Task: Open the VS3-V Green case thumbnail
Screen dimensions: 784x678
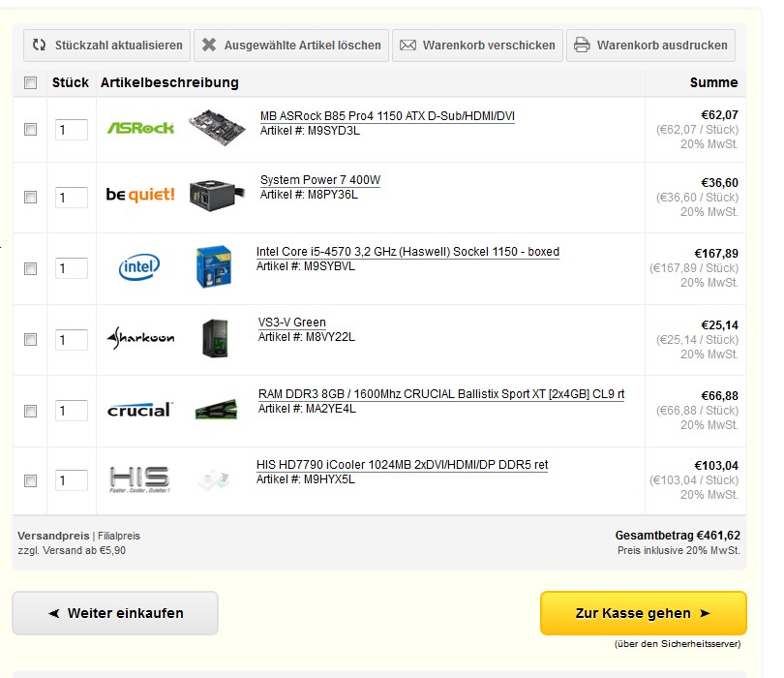Action: 216,338
